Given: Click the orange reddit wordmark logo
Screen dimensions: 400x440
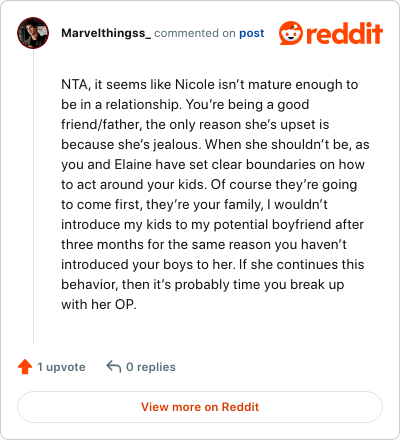Looking at the screenshot, I should (x=345, y=33).
